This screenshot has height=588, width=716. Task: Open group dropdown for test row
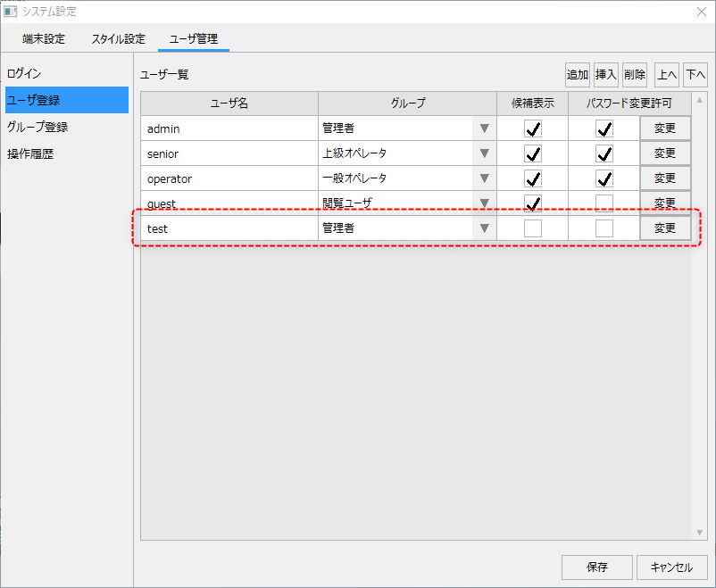click(485, 228)
